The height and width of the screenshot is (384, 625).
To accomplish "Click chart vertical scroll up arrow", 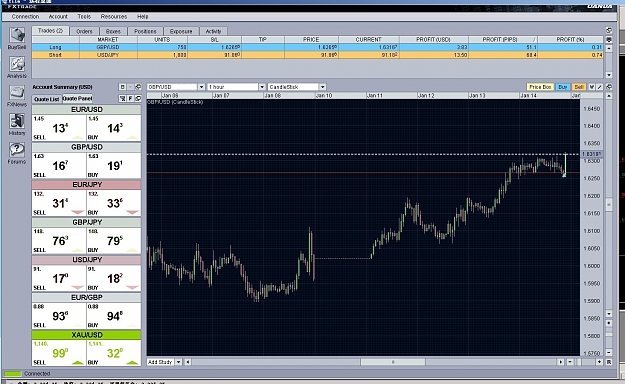I will point(609,96).
